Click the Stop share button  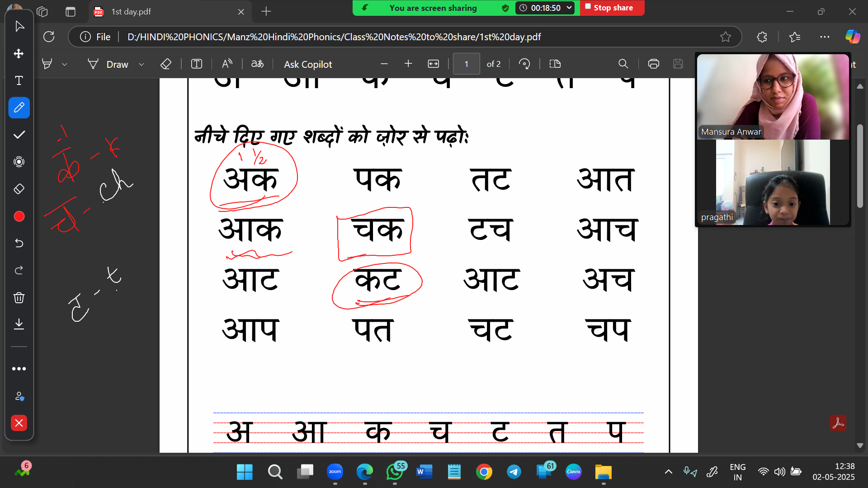click(x=612, y=8)
